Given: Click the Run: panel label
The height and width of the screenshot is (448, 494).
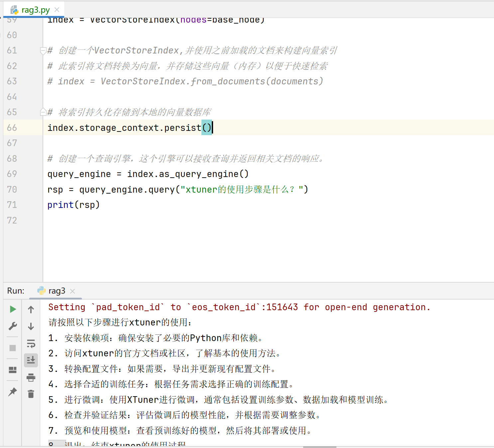Looking at the screenshot, I should [16, 291].
